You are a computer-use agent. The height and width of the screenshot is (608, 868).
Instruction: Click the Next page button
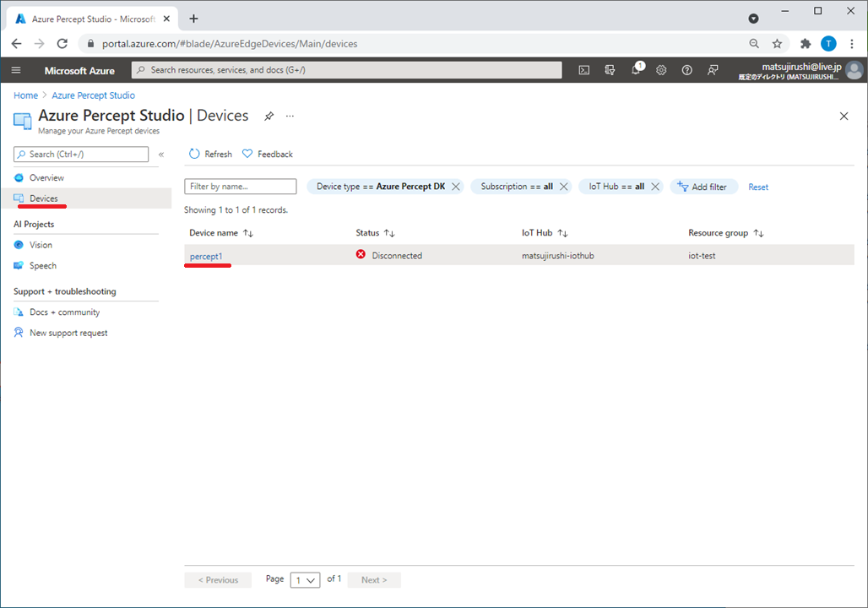pos(374,580)
